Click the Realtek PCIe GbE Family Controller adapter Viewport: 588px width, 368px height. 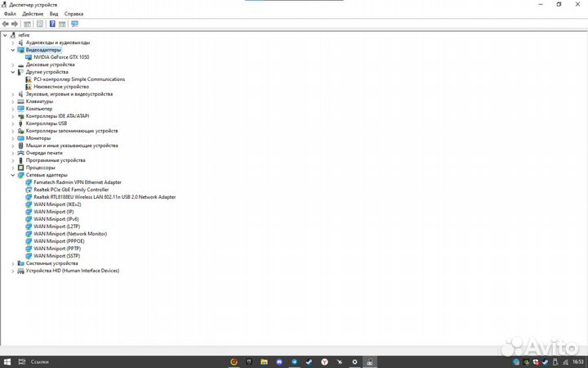coord(71,190)
